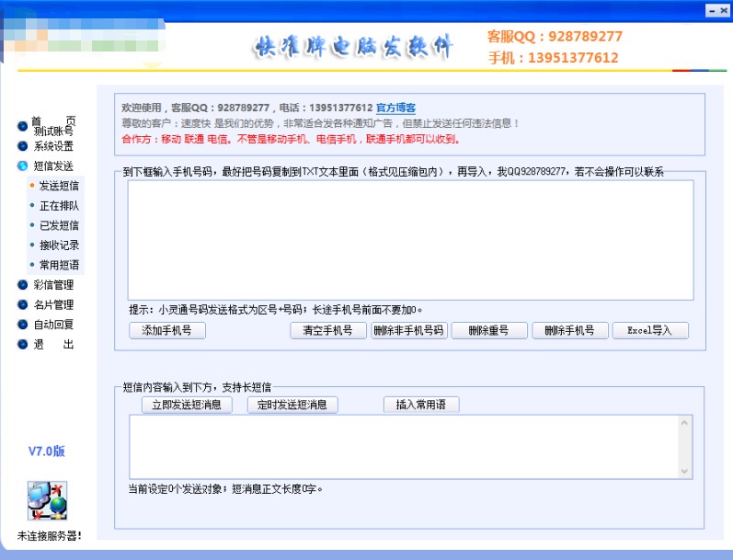Click inside the phone number input box

click(x=409, y=239)
